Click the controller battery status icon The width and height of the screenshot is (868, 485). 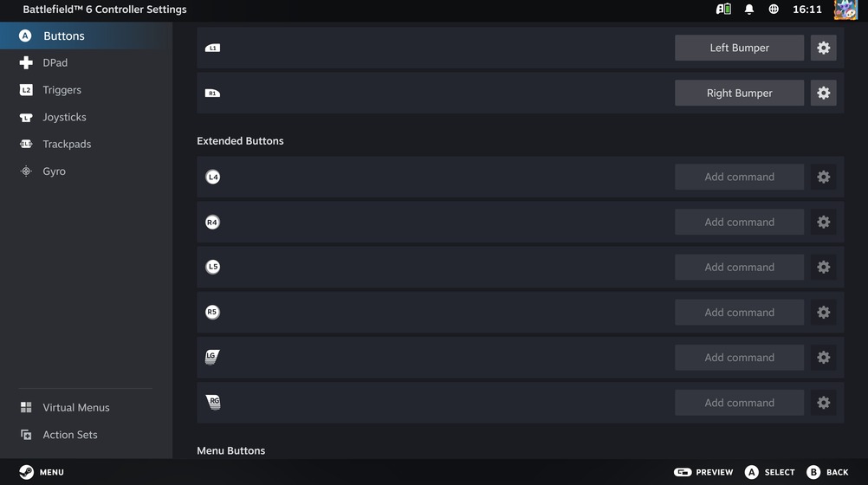[723, 10]
